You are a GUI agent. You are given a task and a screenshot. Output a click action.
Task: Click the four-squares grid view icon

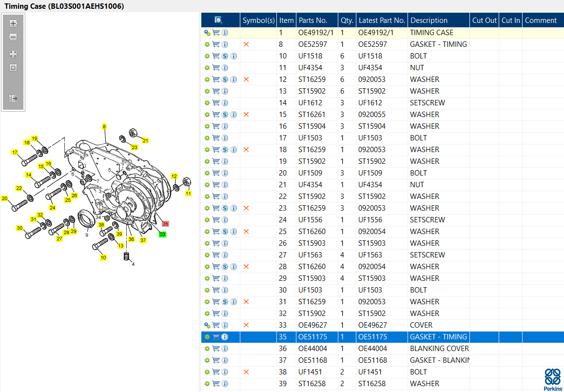(13, 54)
